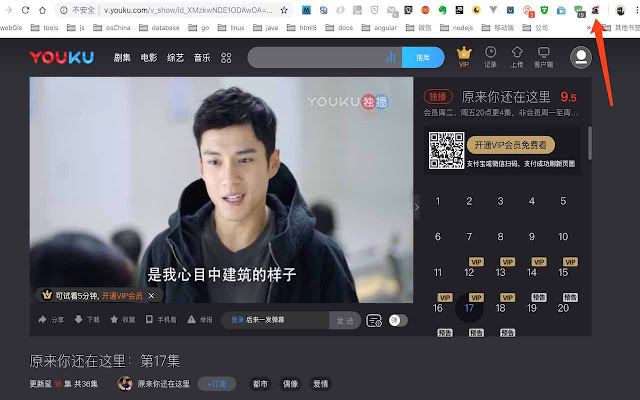Open the 音乐 category
The width and height of the screenshot is (640, 400).
pos(202,58)
